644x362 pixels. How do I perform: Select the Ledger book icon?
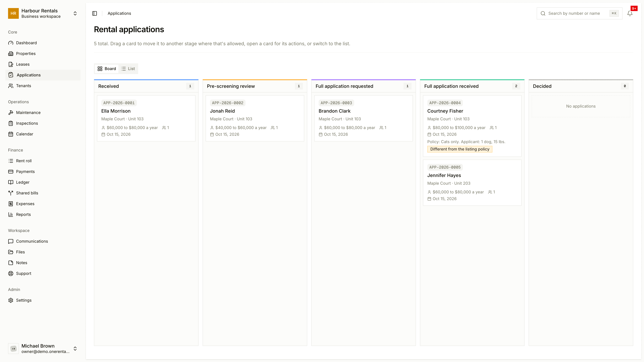[x=11, y=182]
